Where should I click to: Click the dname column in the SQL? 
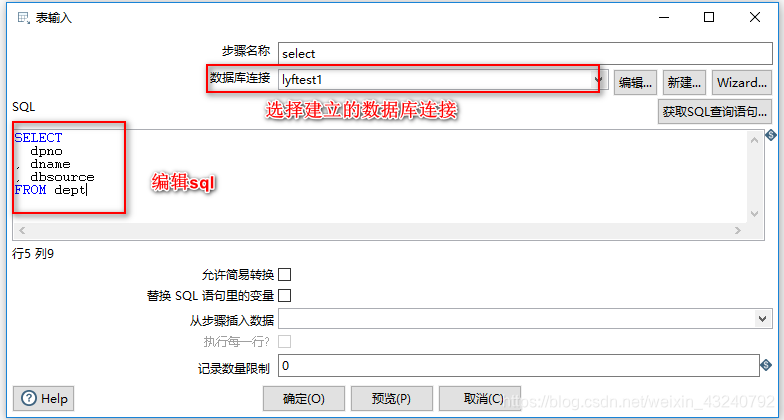50,164
